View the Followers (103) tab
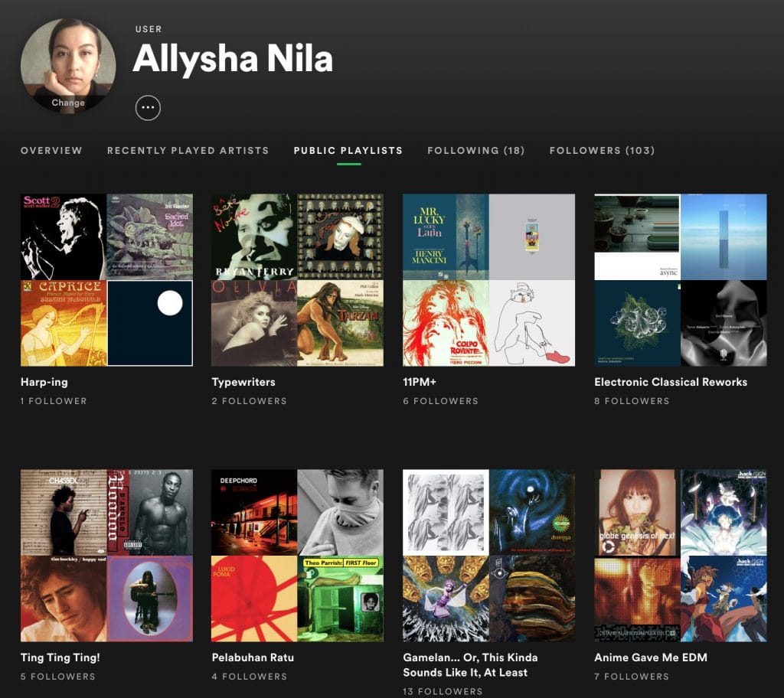The image size is (784, 698). [x=602, y=151]
